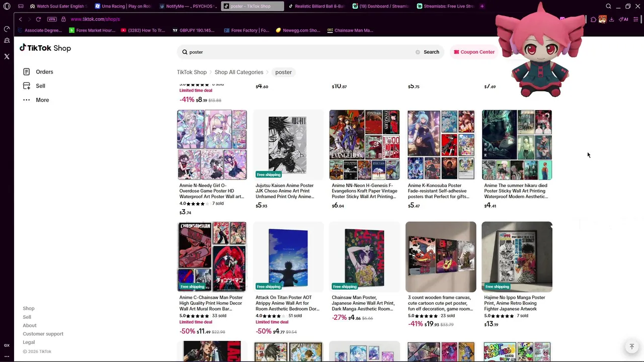Open Shop footer link

[x=29, y=308]
